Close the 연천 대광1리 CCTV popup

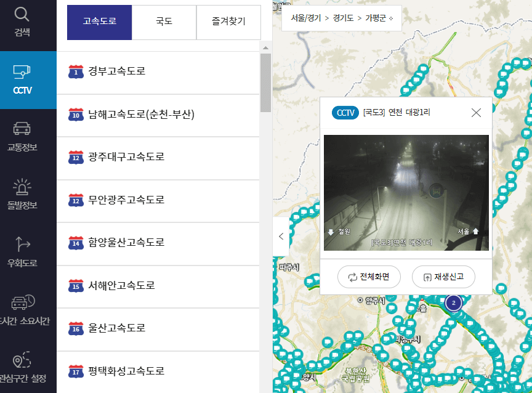pyautogui.click(x=476, y=112)
